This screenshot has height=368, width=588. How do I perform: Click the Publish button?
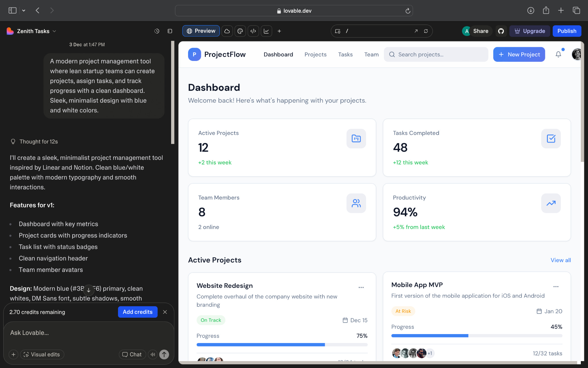(566, 31)
